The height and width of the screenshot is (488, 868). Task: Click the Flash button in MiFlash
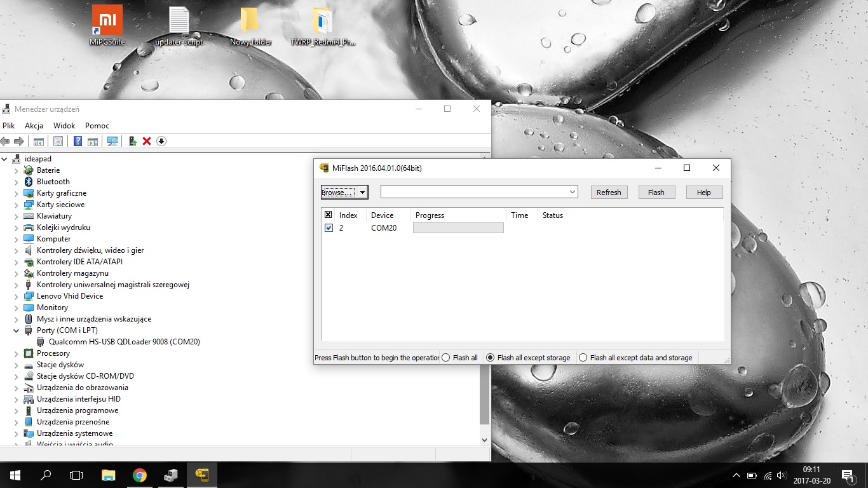point(656,193)
